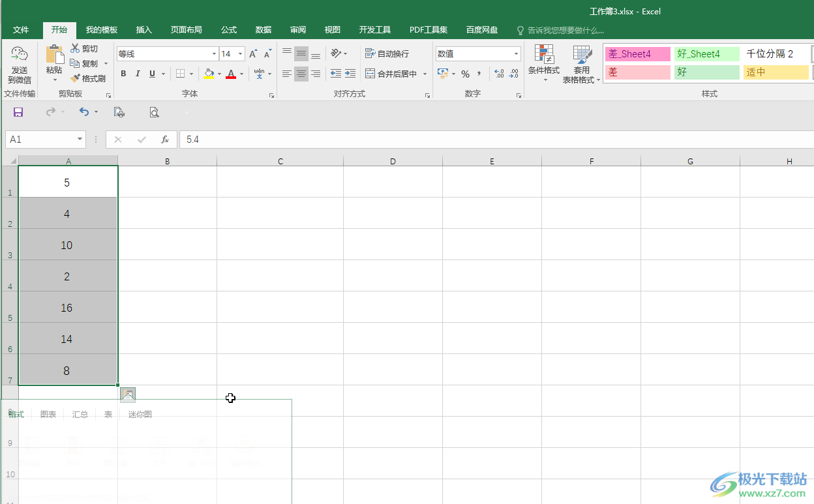Decrease font size with the small A icon
Image resolution: width=814 pixels, height=504 pixels.
click(x=267, y=54)
